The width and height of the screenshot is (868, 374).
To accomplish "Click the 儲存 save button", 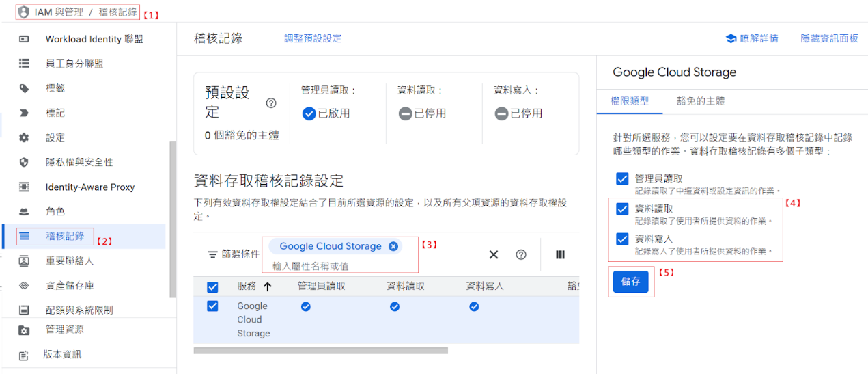I will click(630, 281).
